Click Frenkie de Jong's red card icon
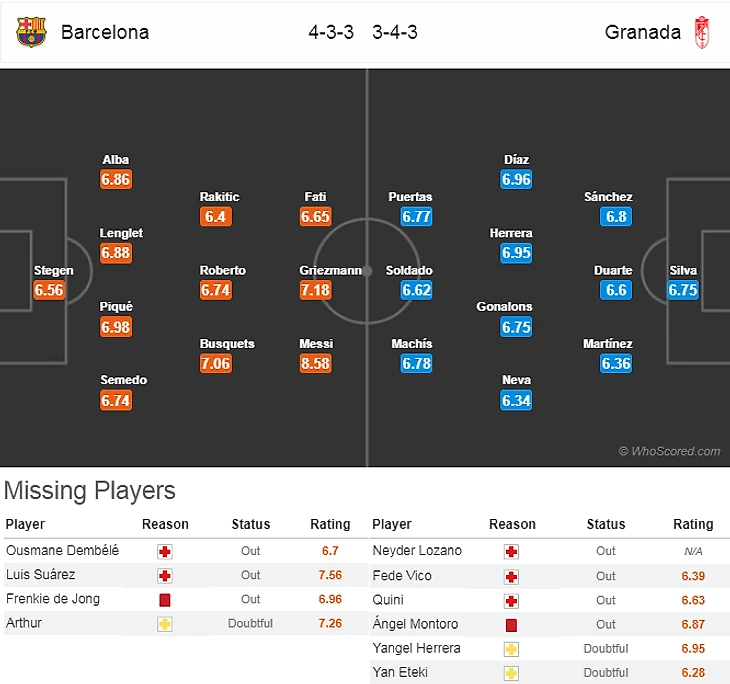The image size is (730, 684). 165,600
